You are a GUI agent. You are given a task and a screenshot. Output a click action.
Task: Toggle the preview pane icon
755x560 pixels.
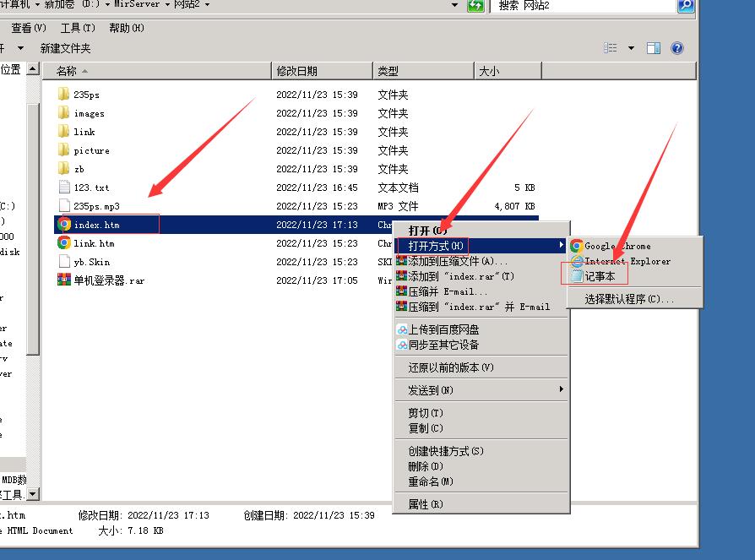pos(654,47)
